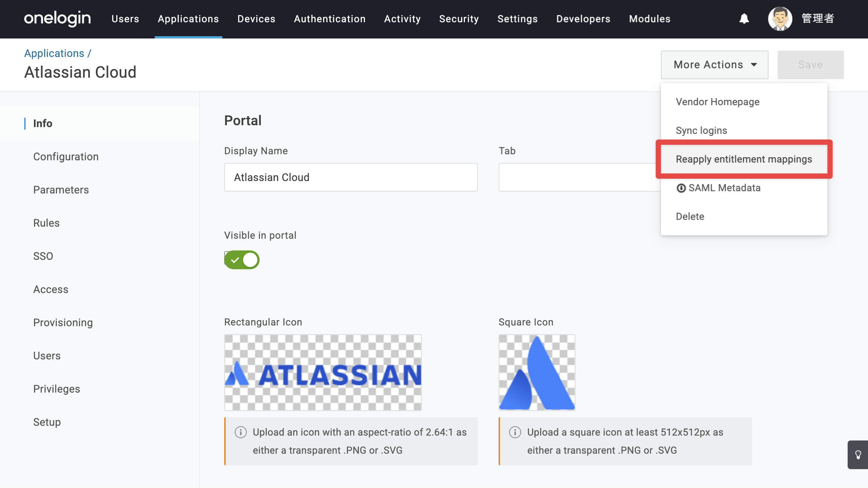Image resolution: width=868 pixels, height=488 pixels.
Task: Expand the More Actions dropdown
Action: click(x=714, y=65)
